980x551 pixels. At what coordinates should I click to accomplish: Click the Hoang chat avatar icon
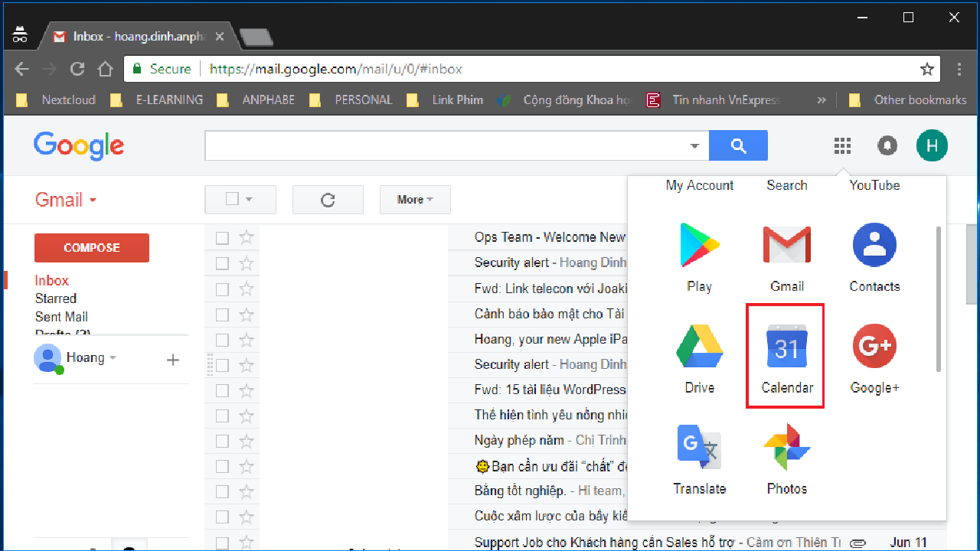47,358
